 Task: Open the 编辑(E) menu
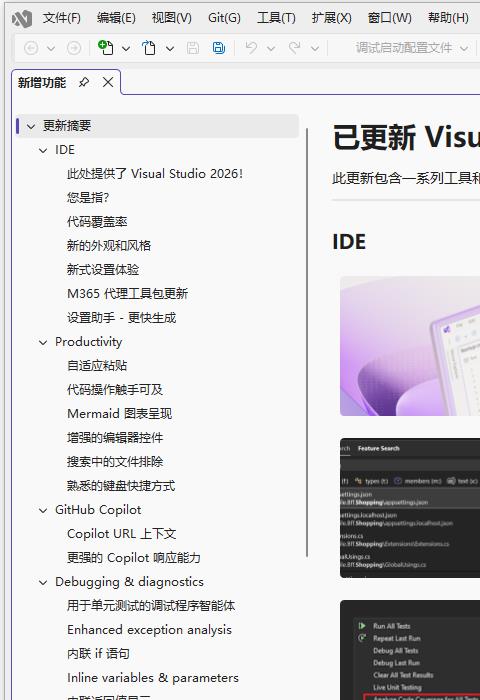(116, 18)
